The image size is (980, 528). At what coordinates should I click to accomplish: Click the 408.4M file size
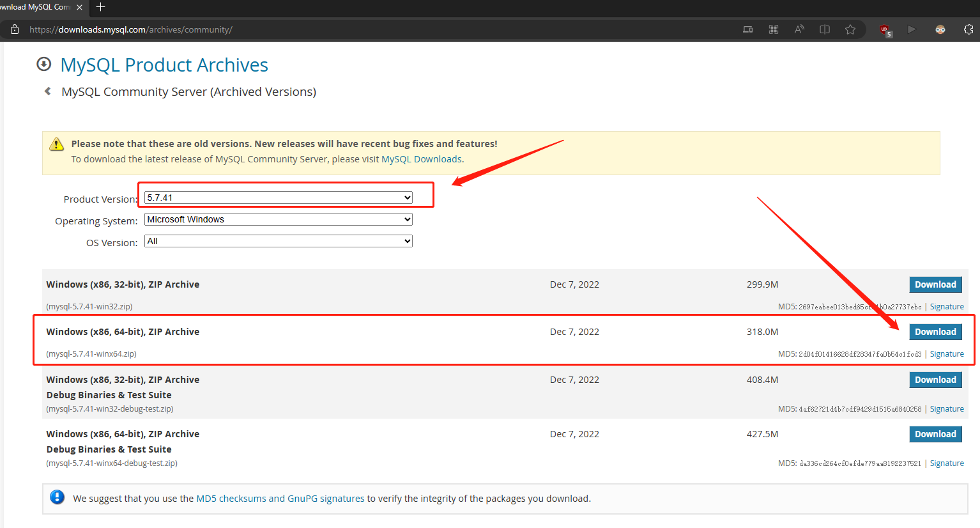click(762, 380)
